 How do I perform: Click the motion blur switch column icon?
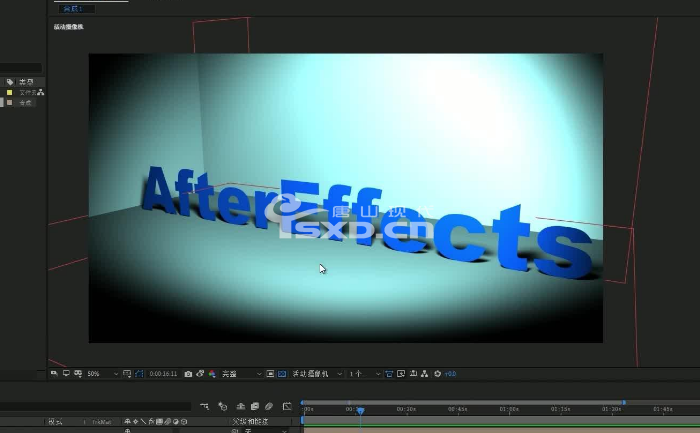(167, 421)
